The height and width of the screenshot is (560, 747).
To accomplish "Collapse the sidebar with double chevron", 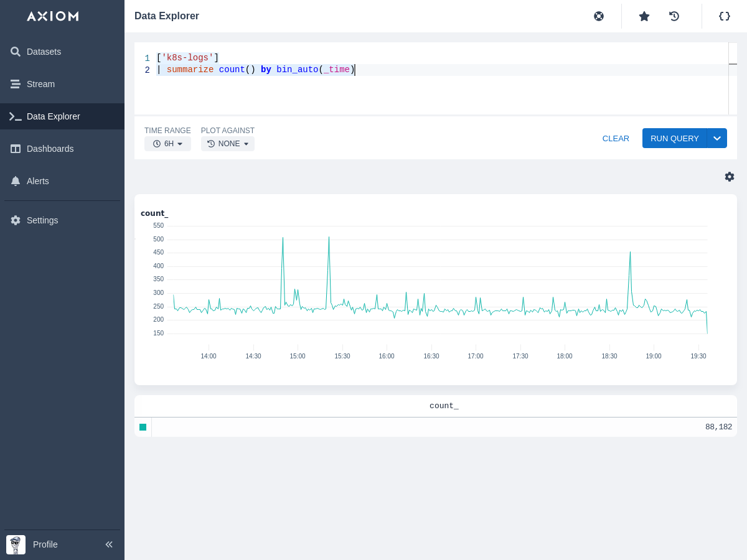I will 109,544.
